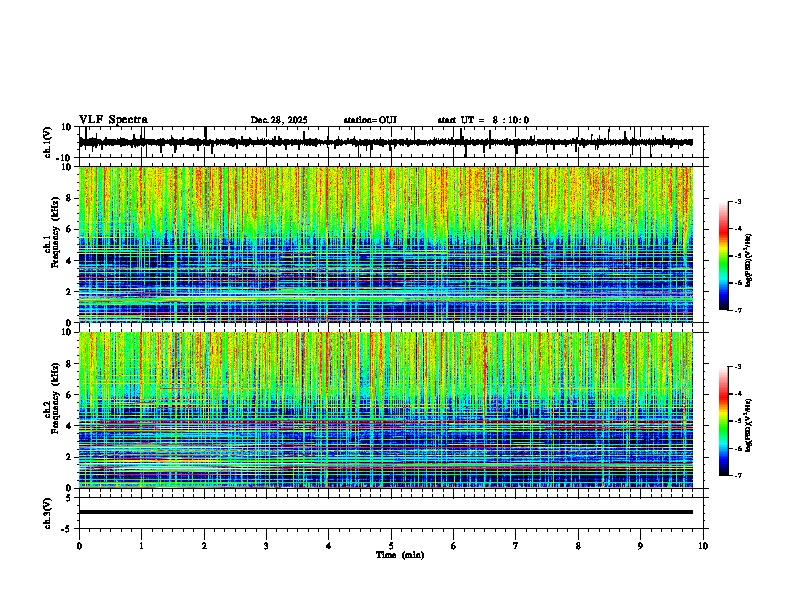Click the "ch.1(V)" axis label
Viewport: 792px width, 612px height.
tap(47, 142)
